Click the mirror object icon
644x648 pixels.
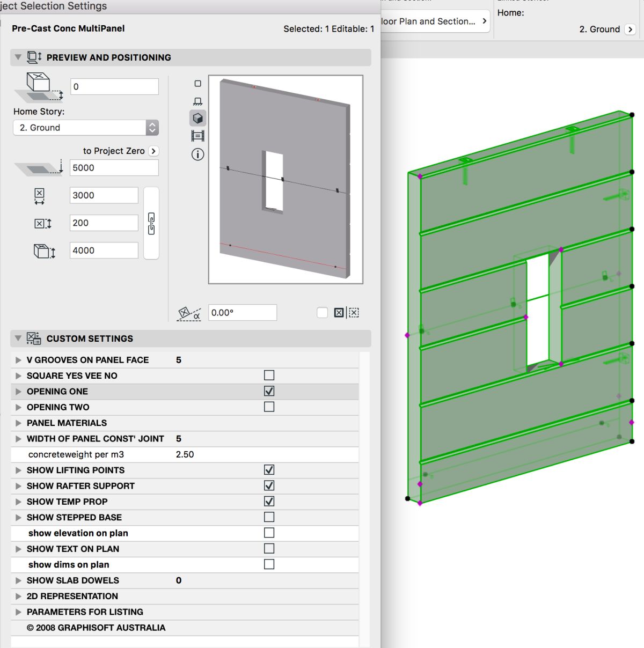point(346,313)
